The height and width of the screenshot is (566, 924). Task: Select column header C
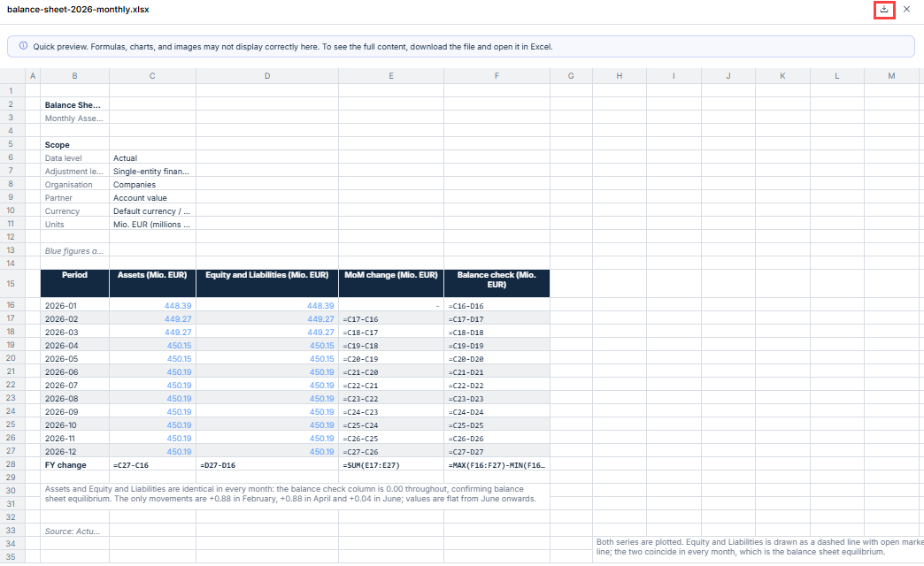(152, 76)
